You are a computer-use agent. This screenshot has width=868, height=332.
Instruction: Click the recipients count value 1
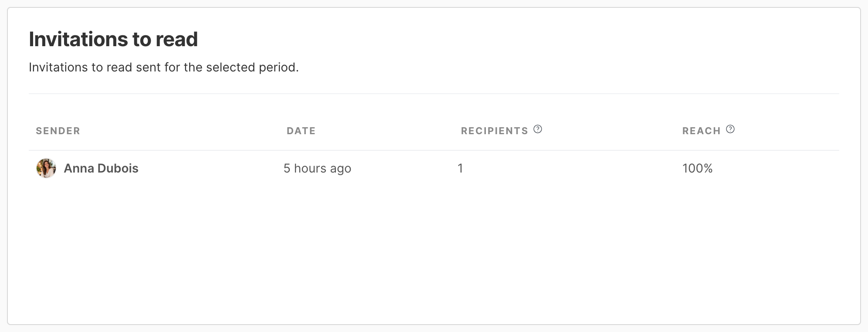click(460, 168)
